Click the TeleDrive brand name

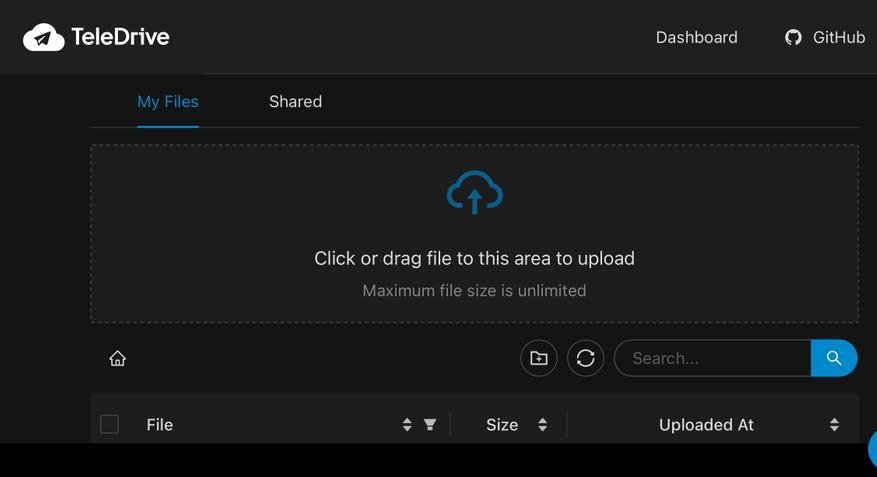point(120,37)
